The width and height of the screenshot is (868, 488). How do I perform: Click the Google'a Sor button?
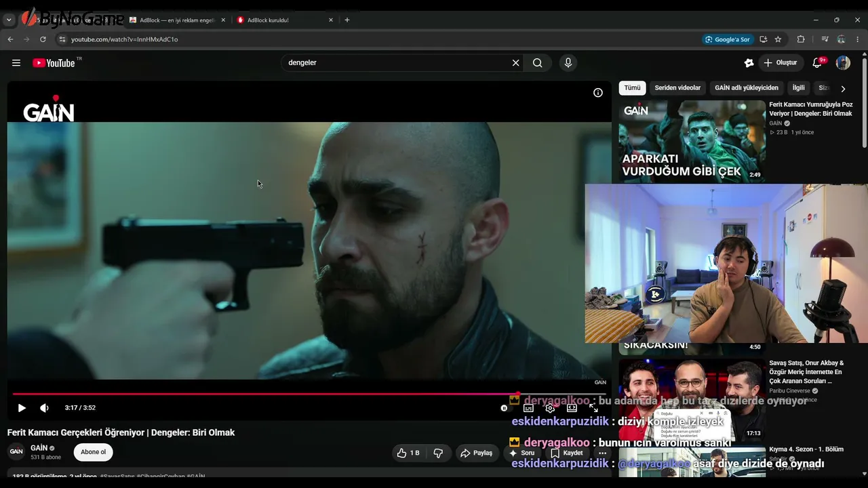coord(728,39)
